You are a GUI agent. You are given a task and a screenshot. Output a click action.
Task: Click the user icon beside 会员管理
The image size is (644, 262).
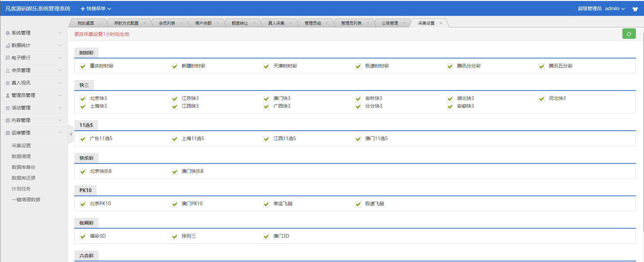tap(8, 71)
